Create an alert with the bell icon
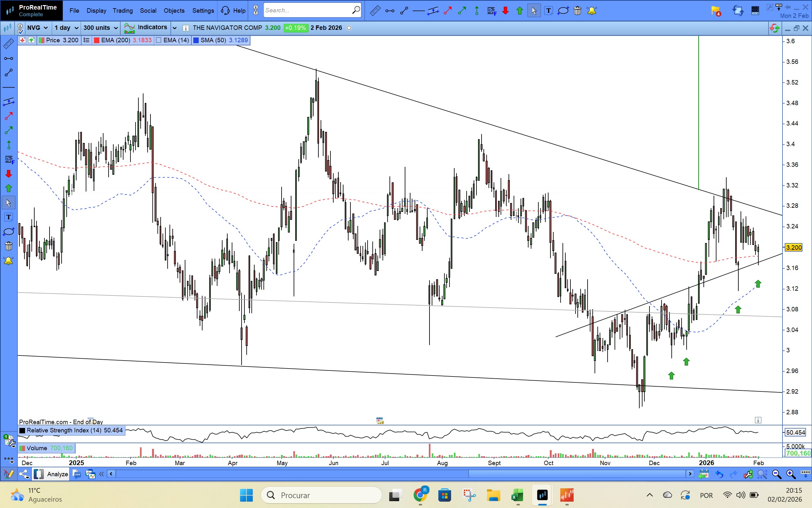This screenshot has width=812, height=508. [x=591, y=11]
